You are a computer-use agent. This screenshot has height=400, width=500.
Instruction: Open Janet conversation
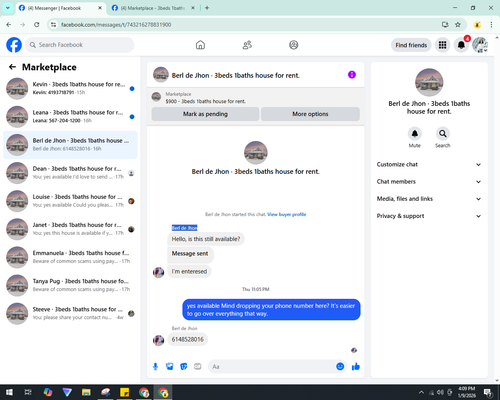click(x=70, y=229)
